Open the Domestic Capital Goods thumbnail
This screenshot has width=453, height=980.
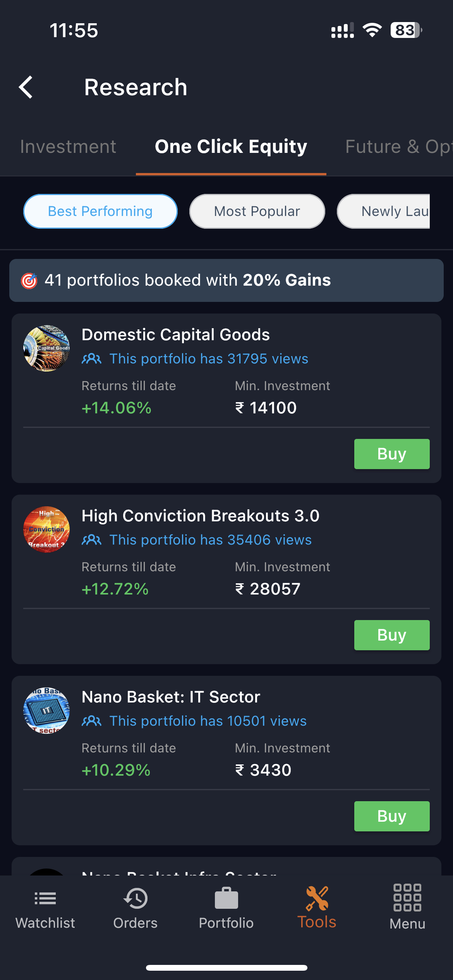pyautogui.click(x=46, y=348)
